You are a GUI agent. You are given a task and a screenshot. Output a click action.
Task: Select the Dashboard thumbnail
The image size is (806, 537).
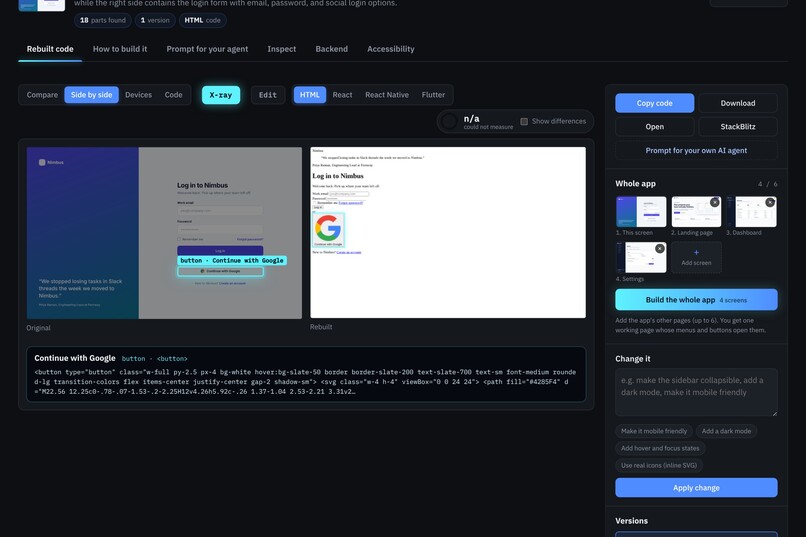(x=752, y=212)
